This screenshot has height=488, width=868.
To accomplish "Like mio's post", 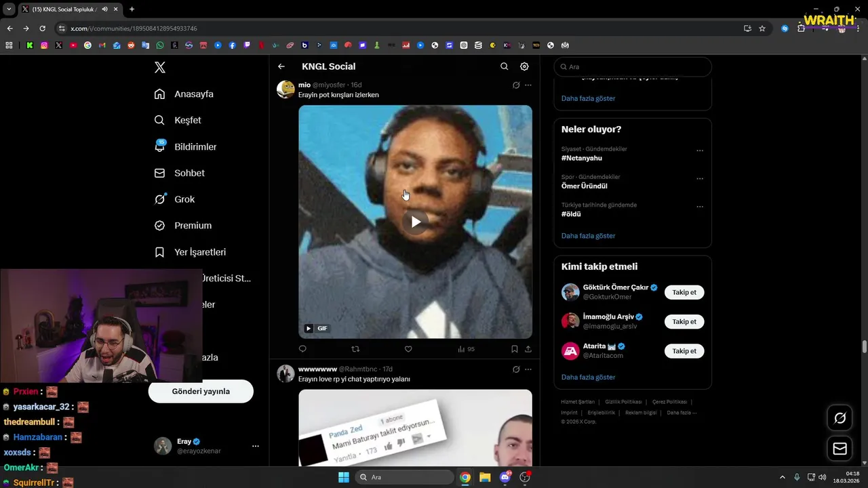I will [x=408, y=349].
